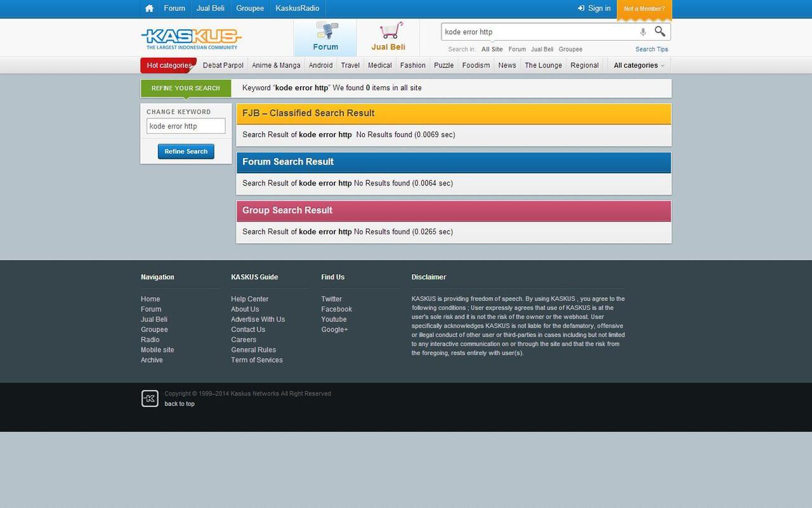Click the Forum Search Result header
The image size is (812, 508).
454,162
